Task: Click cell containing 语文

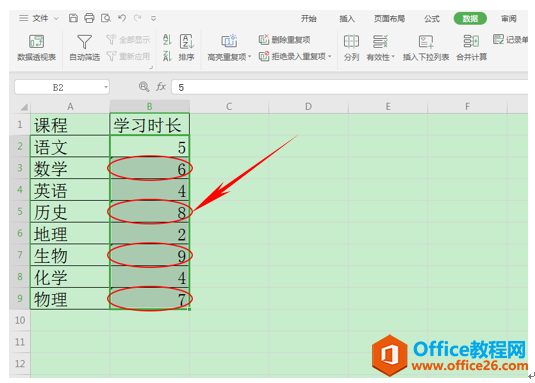Action: pos(70,146)
